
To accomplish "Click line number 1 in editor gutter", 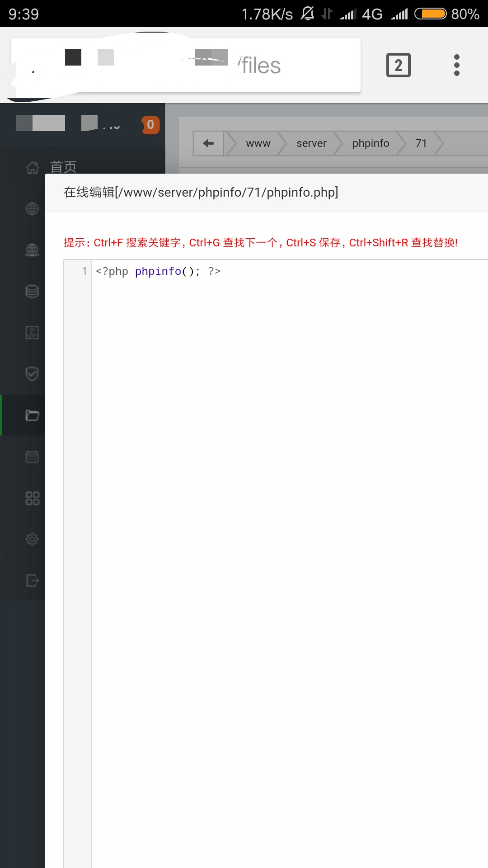I will pyautogui.click(x=84, y=271).
